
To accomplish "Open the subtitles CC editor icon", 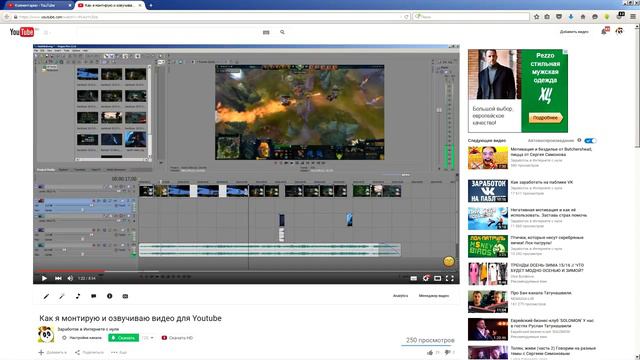I will (125, 296).
